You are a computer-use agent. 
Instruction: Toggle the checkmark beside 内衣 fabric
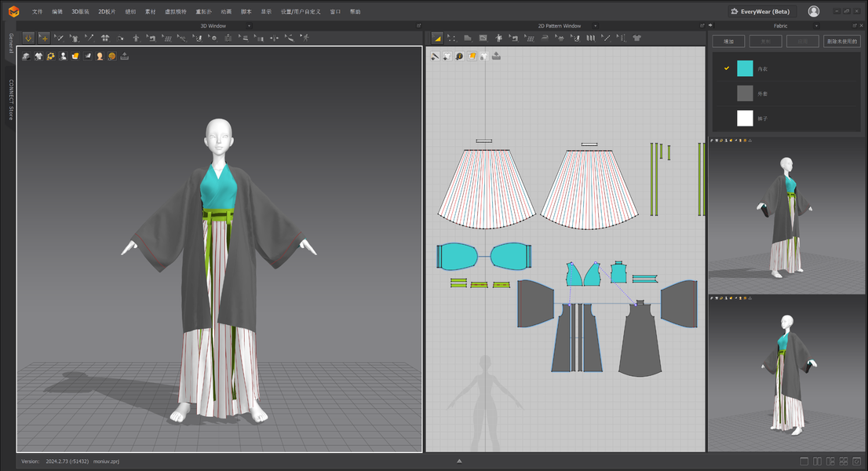click(x=727, y=69)
